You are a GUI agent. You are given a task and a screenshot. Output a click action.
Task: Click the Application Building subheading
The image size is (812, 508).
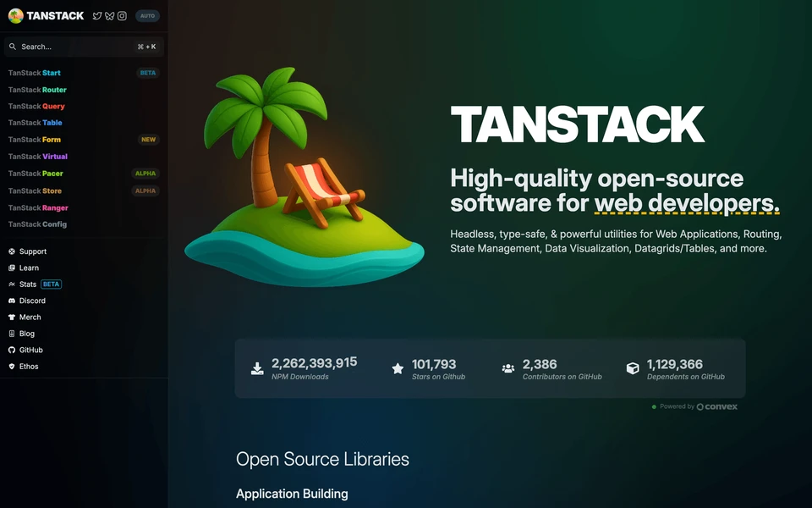tap(292, 494)
